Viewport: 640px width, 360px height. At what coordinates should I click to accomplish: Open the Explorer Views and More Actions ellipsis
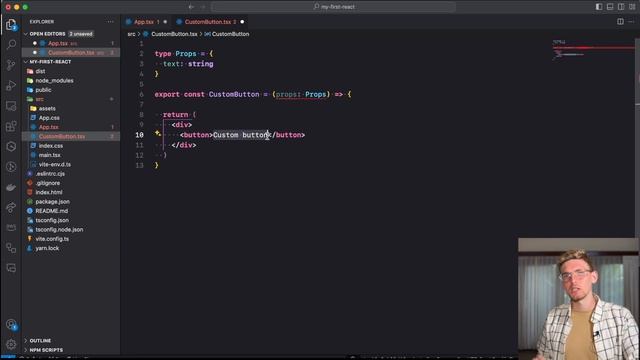111,22
